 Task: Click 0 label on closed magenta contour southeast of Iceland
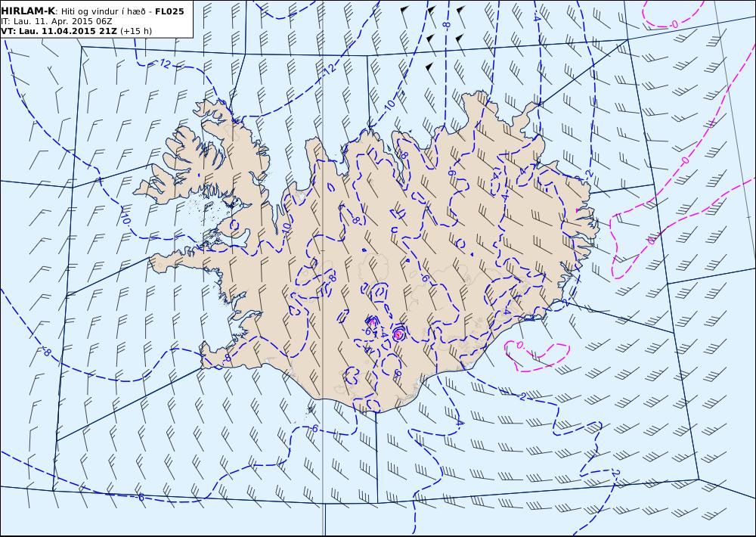pos(519,345)
